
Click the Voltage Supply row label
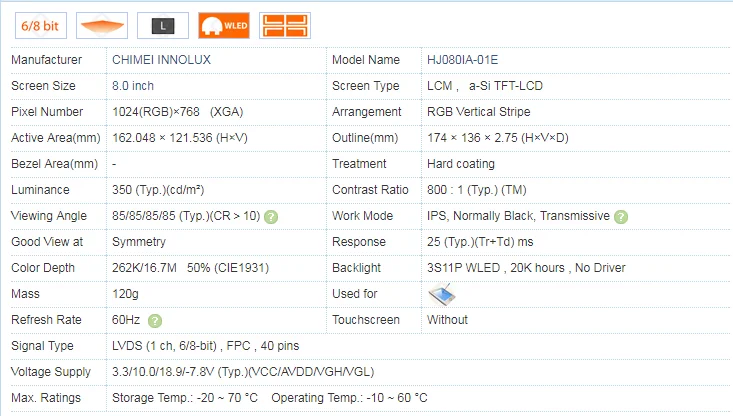coord(50,372)
